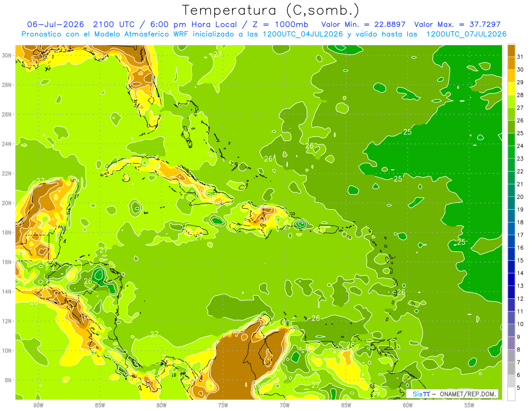Click the legend value '20'
Screen dimensions: 532x411
[520, 196]
